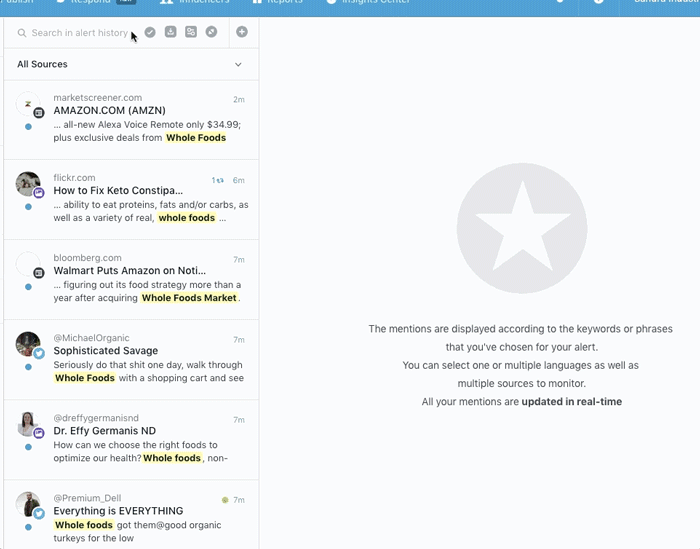Click the snippet starting 'Seriously do that shit one day'
Image resolution: width=700 pixels, height=549 pixels.
tap(149, 371)
